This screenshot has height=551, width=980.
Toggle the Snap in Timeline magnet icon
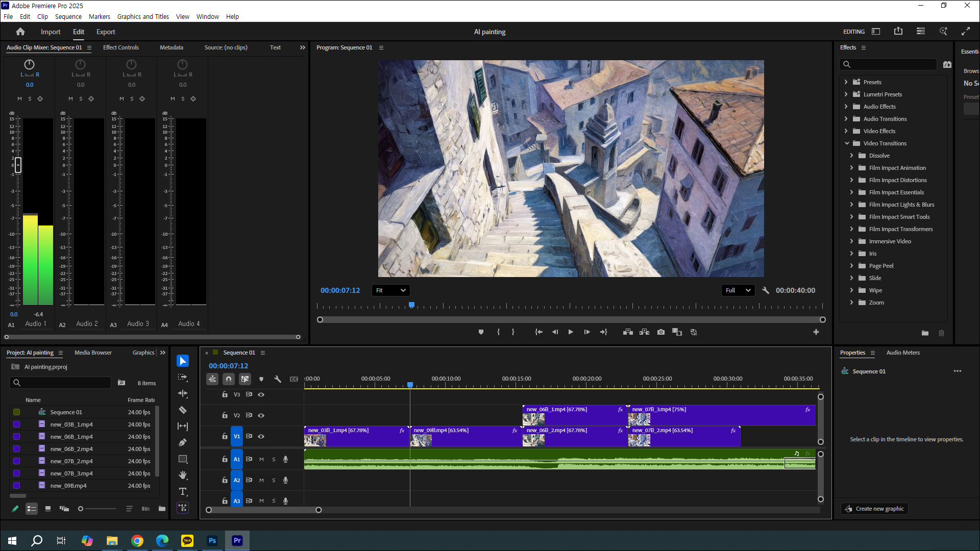tap(229, 379)
